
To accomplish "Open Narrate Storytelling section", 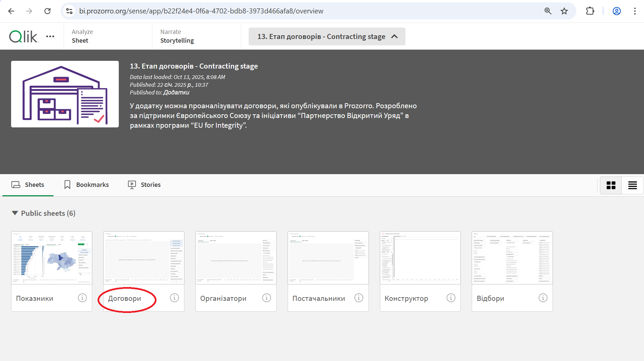I will pos(177,36).
